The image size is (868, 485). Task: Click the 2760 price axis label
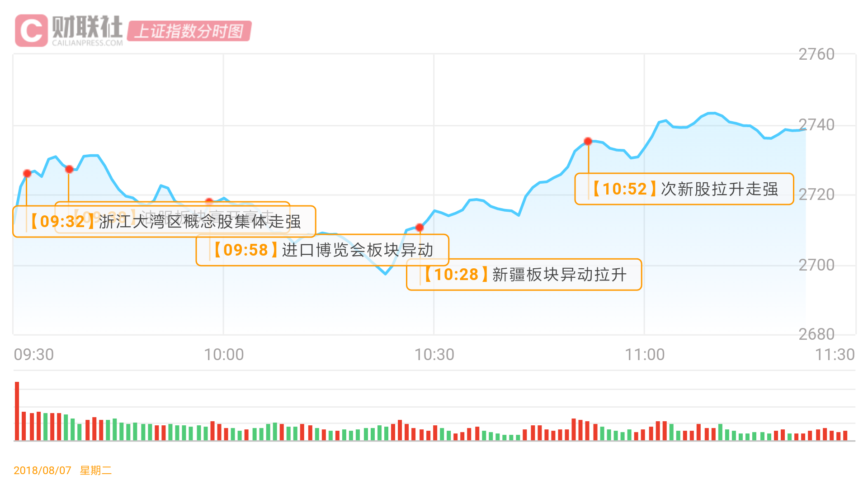tap(816, 54)
